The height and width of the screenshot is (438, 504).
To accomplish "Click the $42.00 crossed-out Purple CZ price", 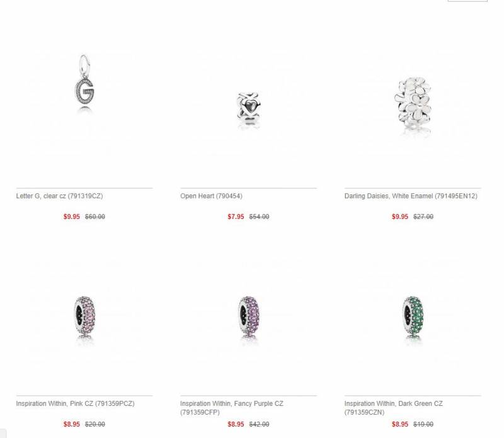I will (x=259, y=424).
